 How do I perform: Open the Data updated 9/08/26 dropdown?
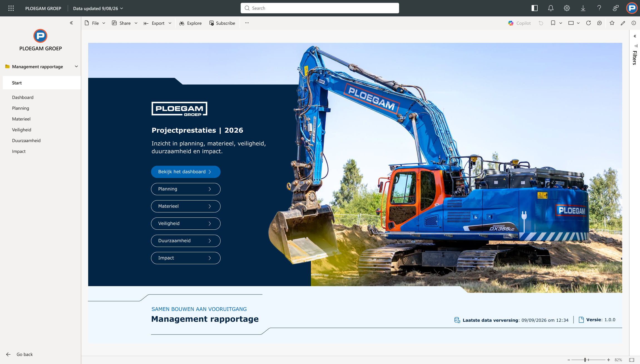coord(98,8)
